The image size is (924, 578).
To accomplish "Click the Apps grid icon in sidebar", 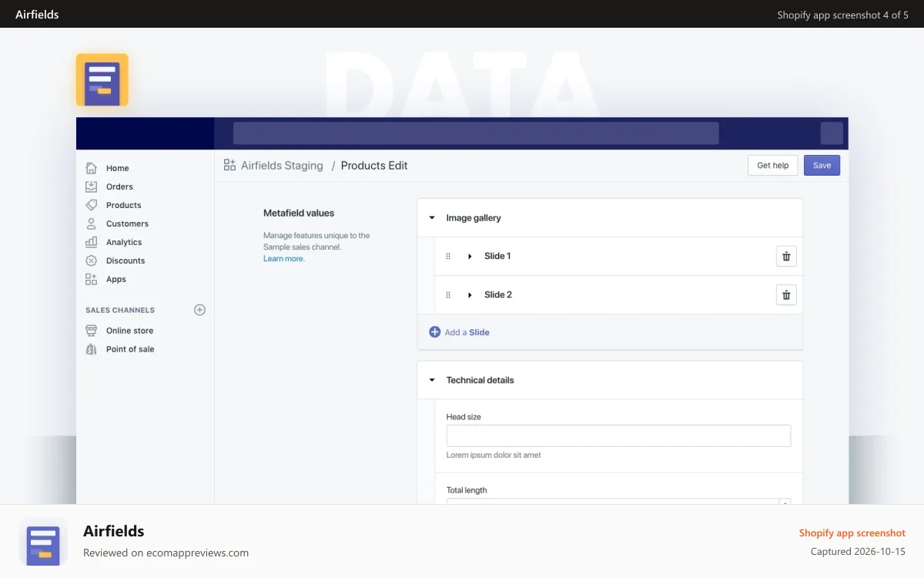I will (92, 279).
